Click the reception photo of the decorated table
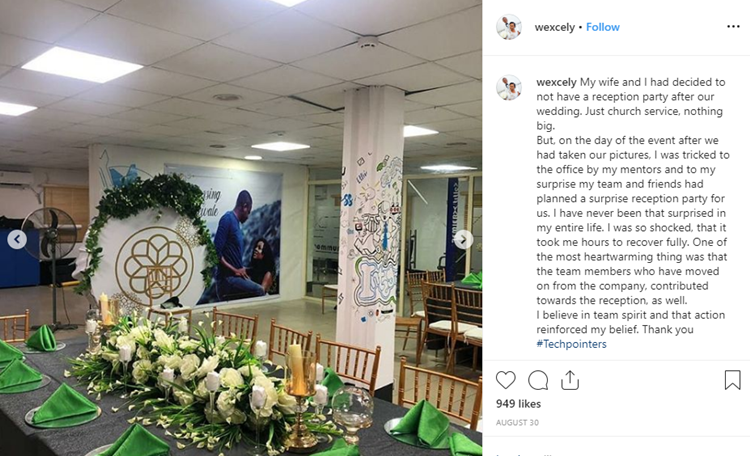Image resolution: width=750 pixels, height=456 pixels. coord(241,228)
